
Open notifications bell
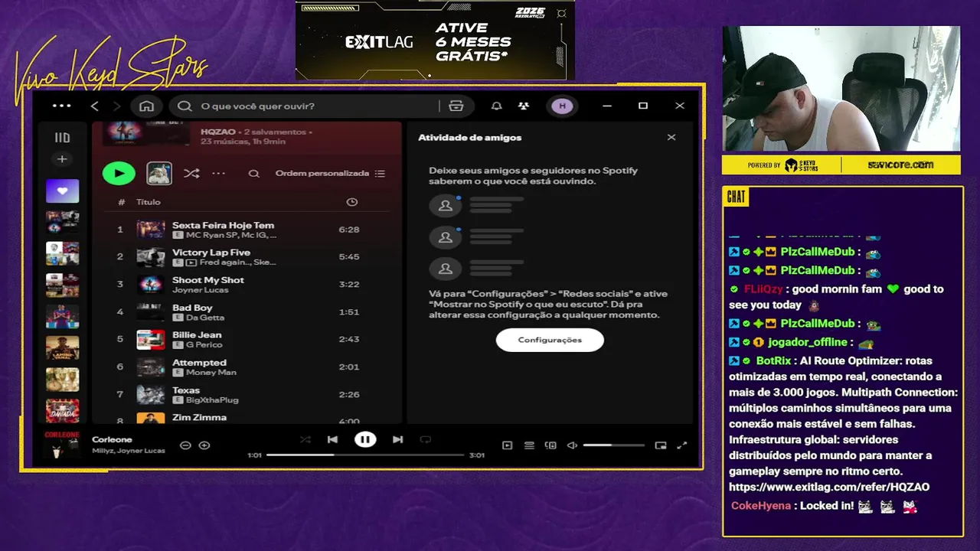[497, 106]
